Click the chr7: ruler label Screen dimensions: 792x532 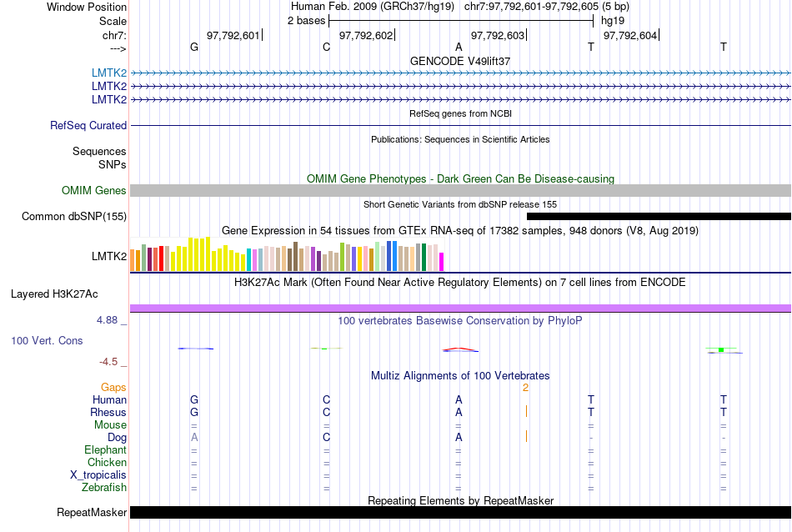pos(115,35)
